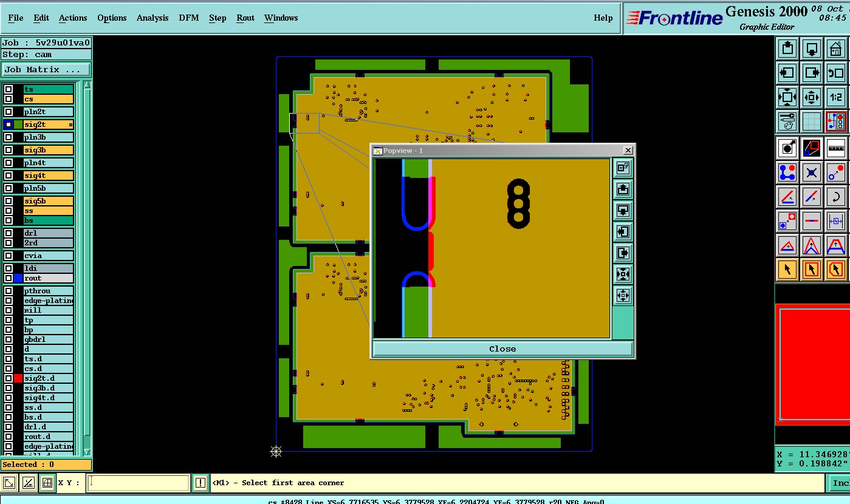This screenshot has width=850, height=504.
Task: Click the diagonal arrow icon in bottom-left bar
Action: click(x=9, y=483)
